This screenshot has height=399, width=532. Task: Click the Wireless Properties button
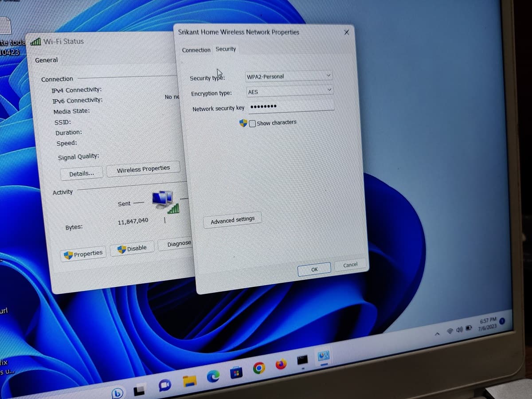tap(143, 169)
